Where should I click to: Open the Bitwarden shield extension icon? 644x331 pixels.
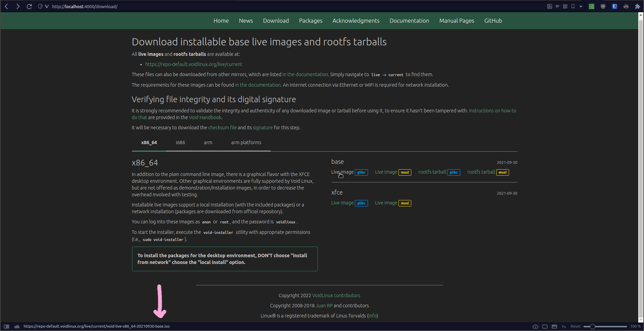[615, 6]
